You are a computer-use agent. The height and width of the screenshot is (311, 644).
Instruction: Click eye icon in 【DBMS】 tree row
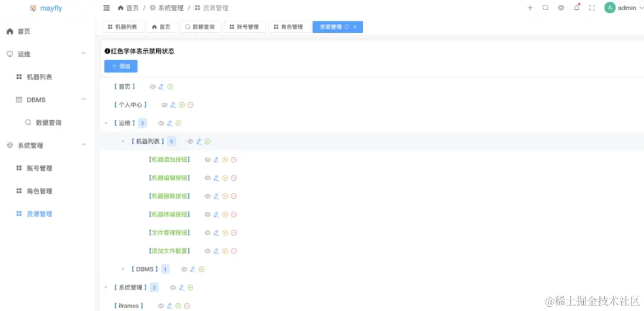(x=184, y=269)
